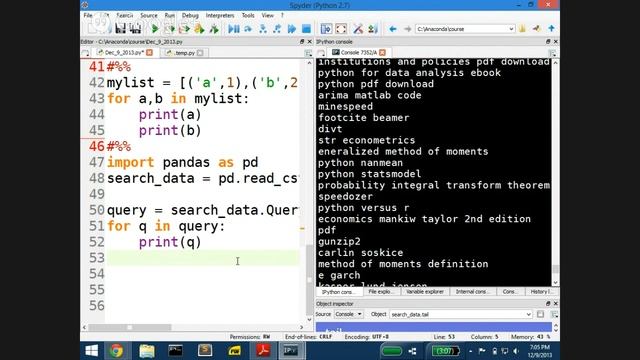This screenshot has height=360, width=640.
Task: Open the Object inspector options menu icon
Action: 554,314
